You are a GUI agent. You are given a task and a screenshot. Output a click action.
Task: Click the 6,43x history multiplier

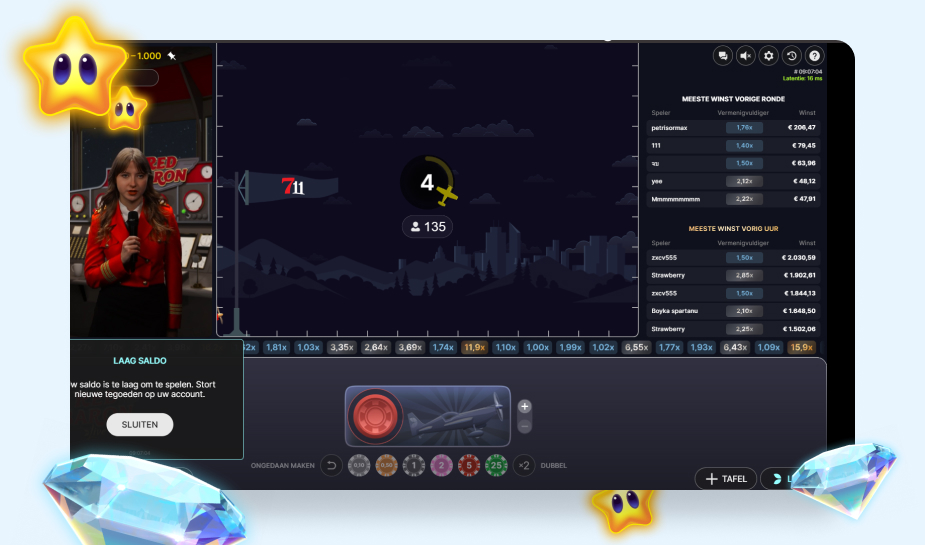(735, 347)
